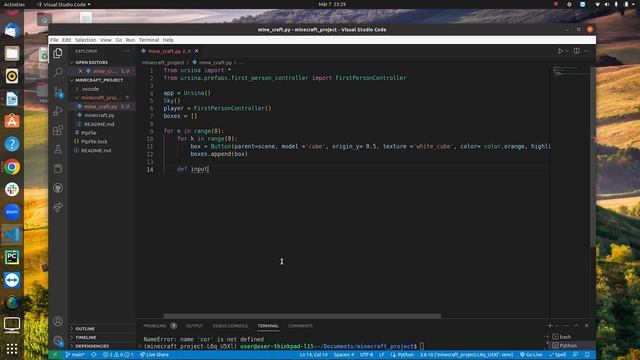This screenshot has width=640, height=360.
Task: Close the mine_craft.py editor tab
Action: pos(197,51)
